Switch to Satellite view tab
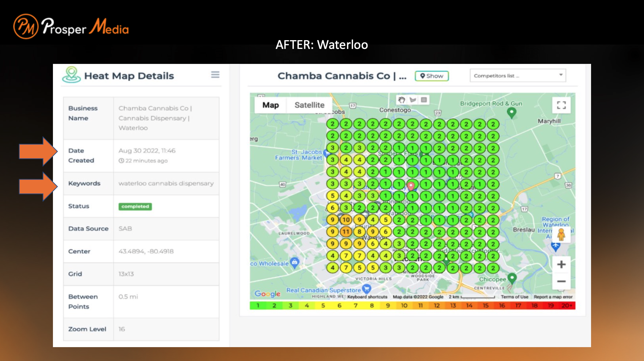This screenshot has height=361, width=644. (x=309, y=105)
